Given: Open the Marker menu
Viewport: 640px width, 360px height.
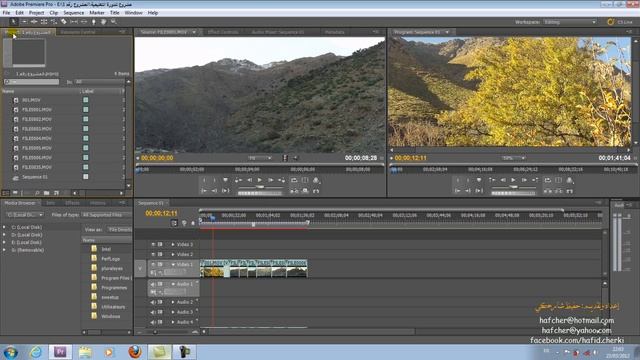Looking at the screenshot, I should coord(97,13).
